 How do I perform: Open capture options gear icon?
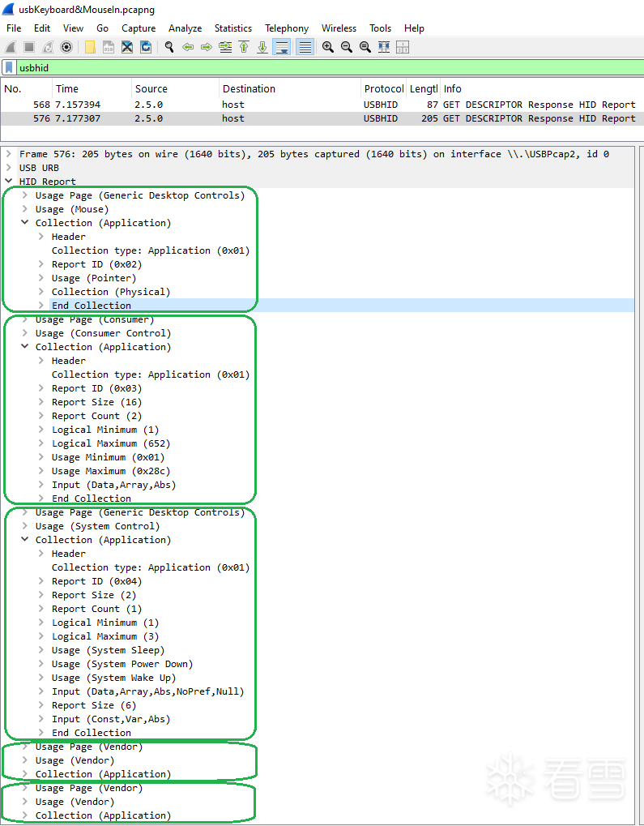tap(66, 48)
